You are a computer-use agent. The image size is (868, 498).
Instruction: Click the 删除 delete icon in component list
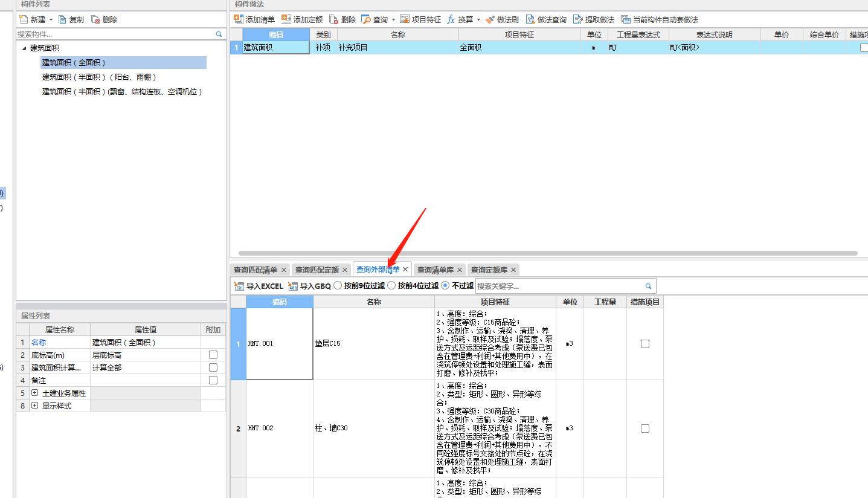click(x=95, y=19)
